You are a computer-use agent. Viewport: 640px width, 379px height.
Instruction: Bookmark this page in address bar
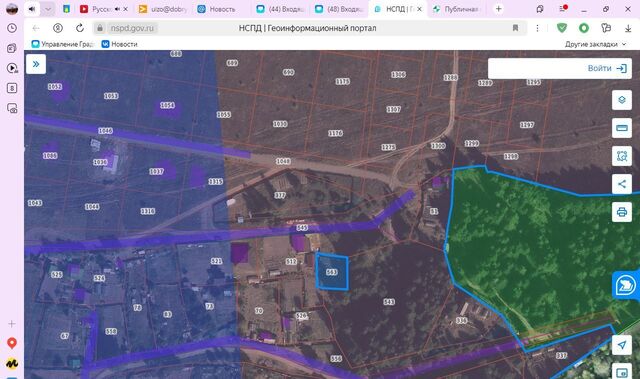(x=515, y=28)
